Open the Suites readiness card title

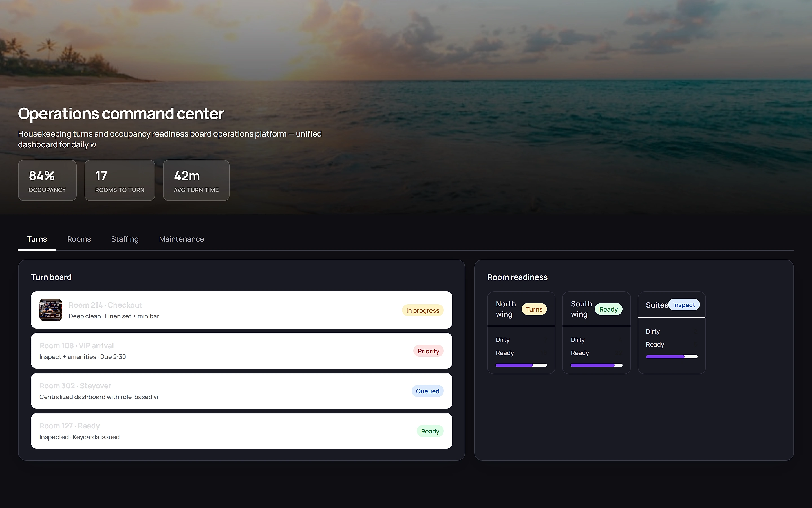pos(657,305)
